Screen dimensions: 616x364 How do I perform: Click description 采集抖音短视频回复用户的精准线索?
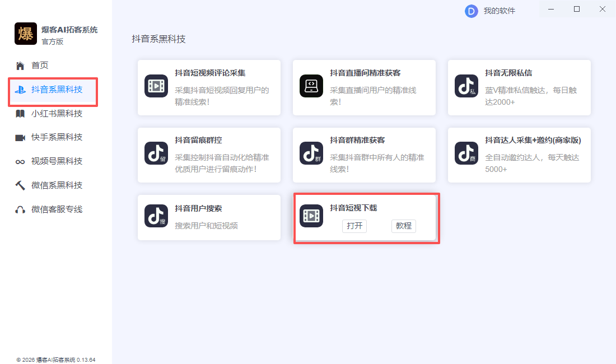point(222,96)
